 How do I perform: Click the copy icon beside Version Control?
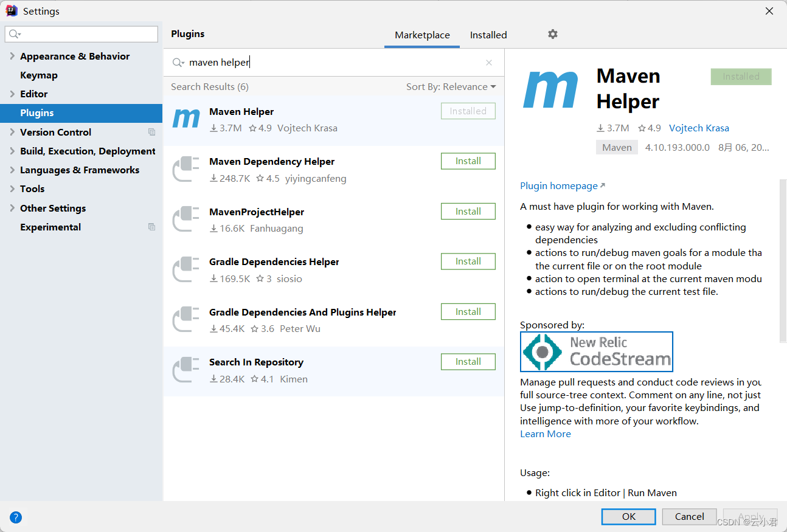point(152,132)
